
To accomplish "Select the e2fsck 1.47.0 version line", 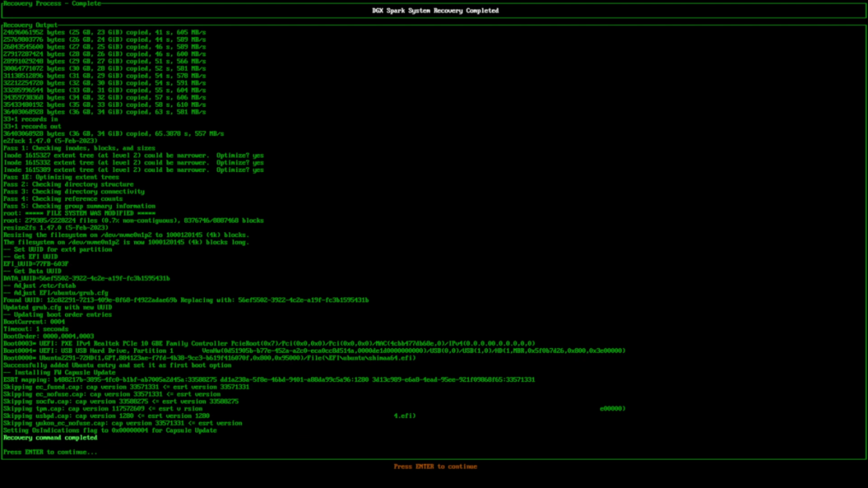I will (x=51, y=141).
